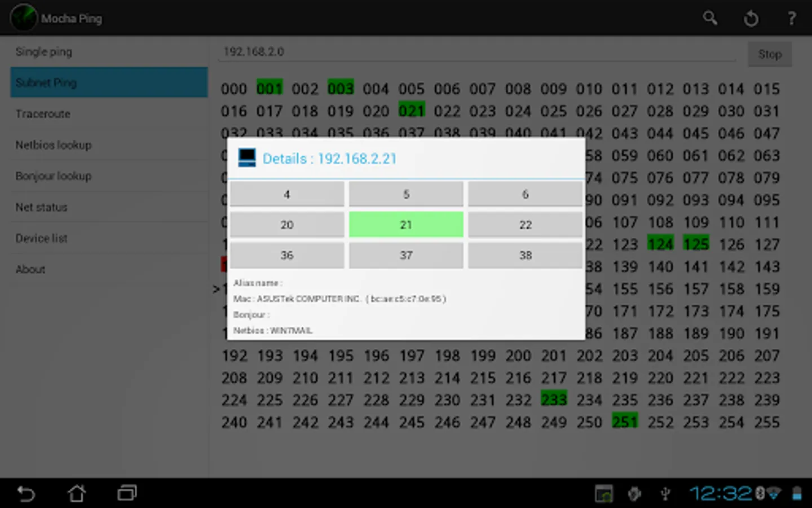812x508 pixels.
Task: Click host 207 in grid
Action: coord(767,356)
